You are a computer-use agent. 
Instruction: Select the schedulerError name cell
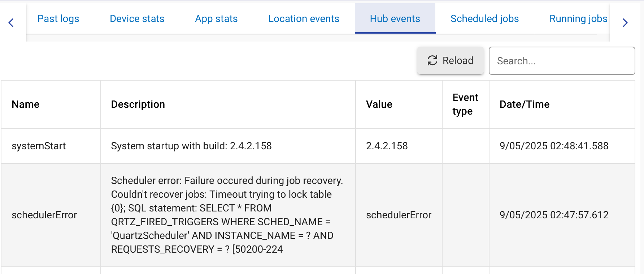[x=44, y=215]
